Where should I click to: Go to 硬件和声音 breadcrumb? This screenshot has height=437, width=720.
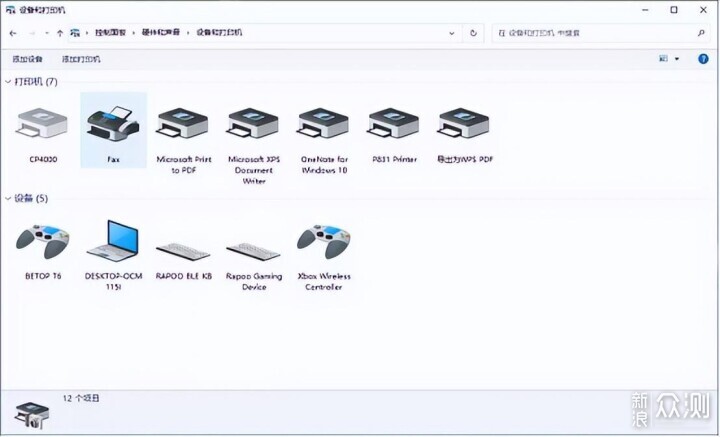click(x=161, y=33)
